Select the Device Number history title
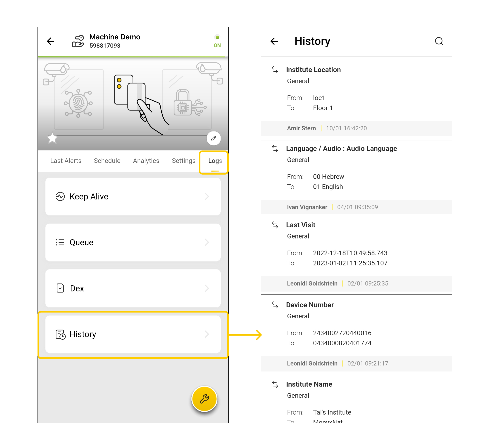 coord(310,305)
